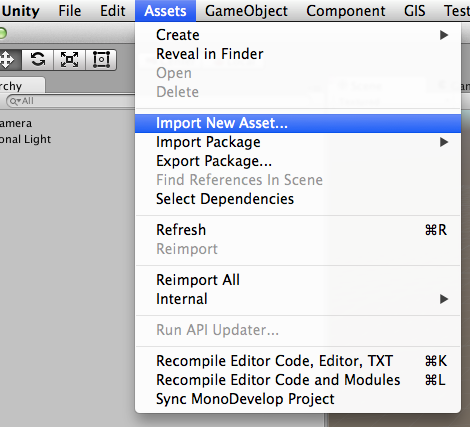This screenshot has height=427, width=470.
Task: Open the Unity application menu
Action: (20, 11)
